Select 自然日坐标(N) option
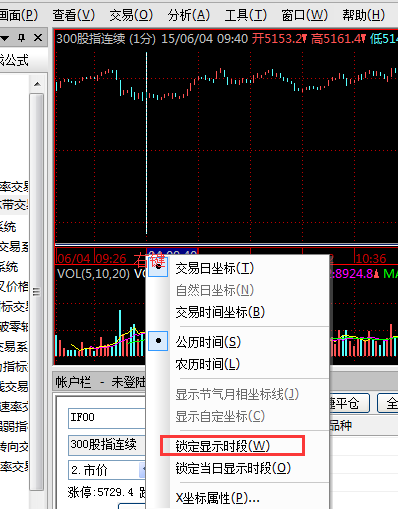 tap(215, 290)
